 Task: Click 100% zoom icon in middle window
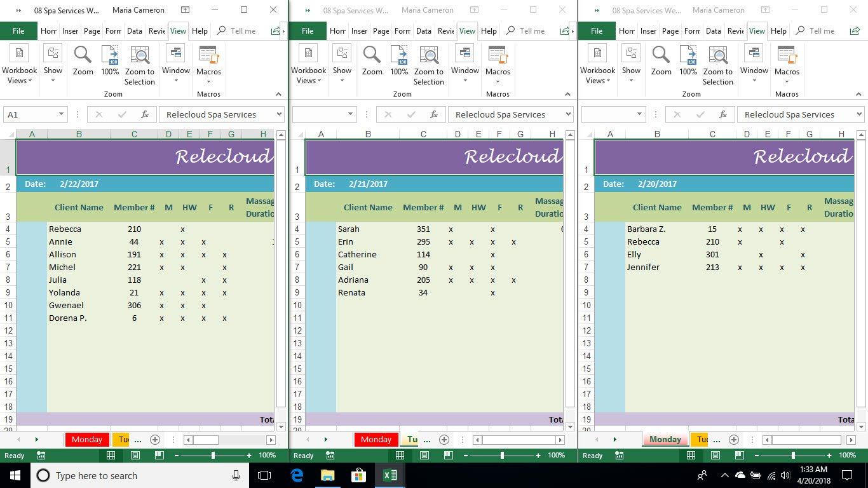coord(399,61)
